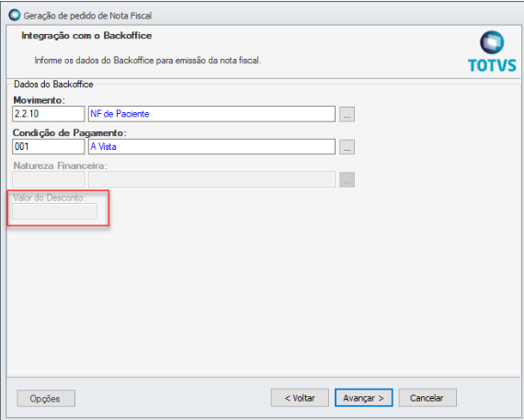The height and width of the screenshot is (420, 524).
Task: Click the Valor do Desconto input box
Action: point(54,211)
